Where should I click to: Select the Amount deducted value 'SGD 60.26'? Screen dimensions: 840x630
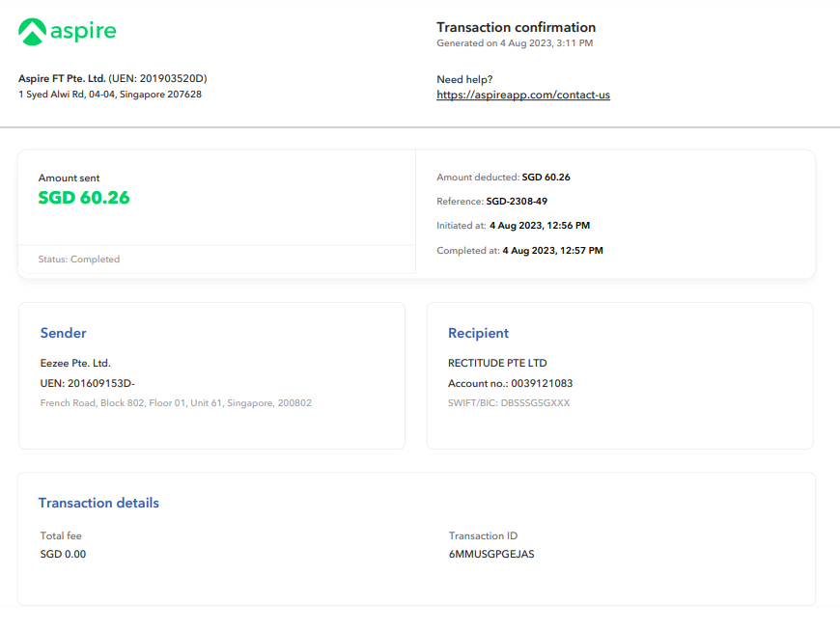[546, 178]
